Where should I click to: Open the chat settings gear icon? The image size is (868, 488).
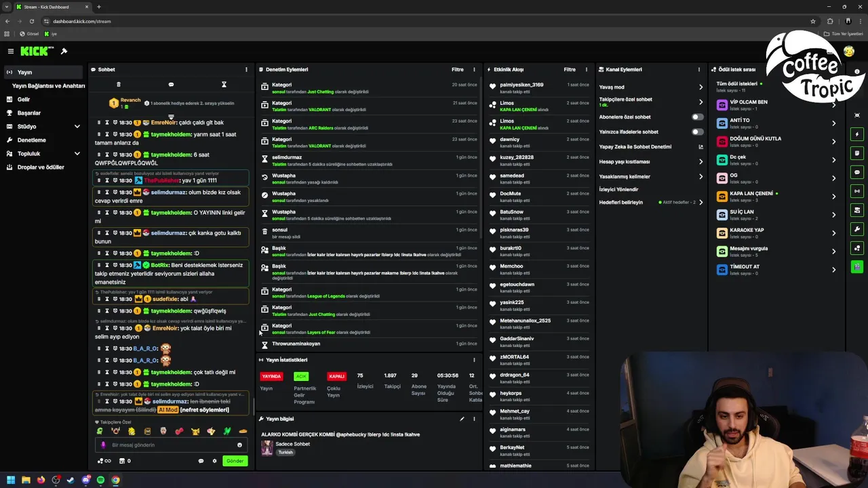coord(214,461)
